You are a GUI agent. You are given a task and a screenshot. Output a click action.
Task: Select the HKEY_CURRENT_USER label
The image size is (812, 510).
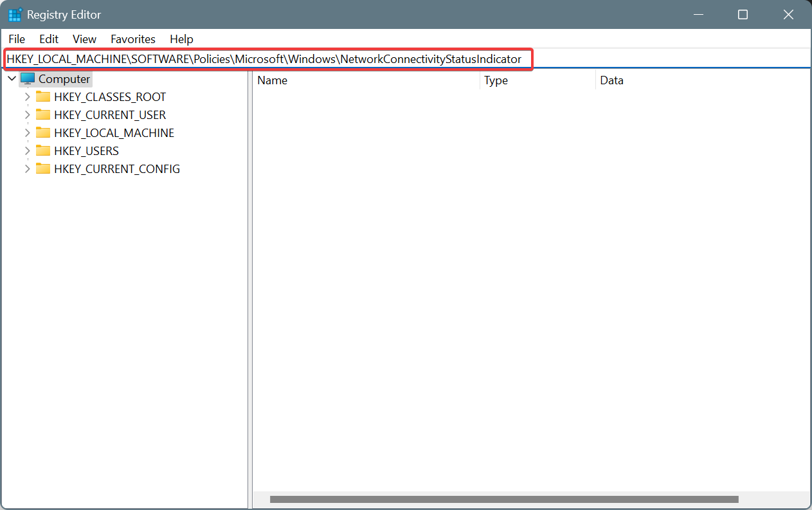coord(110,114)
